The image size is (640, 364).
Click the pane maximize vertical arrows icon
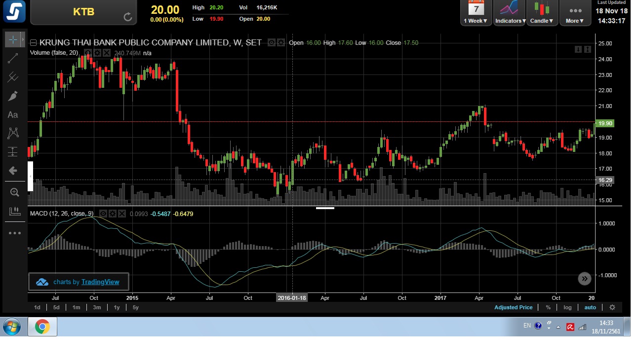pyautogui.click(x=588, y=49)
